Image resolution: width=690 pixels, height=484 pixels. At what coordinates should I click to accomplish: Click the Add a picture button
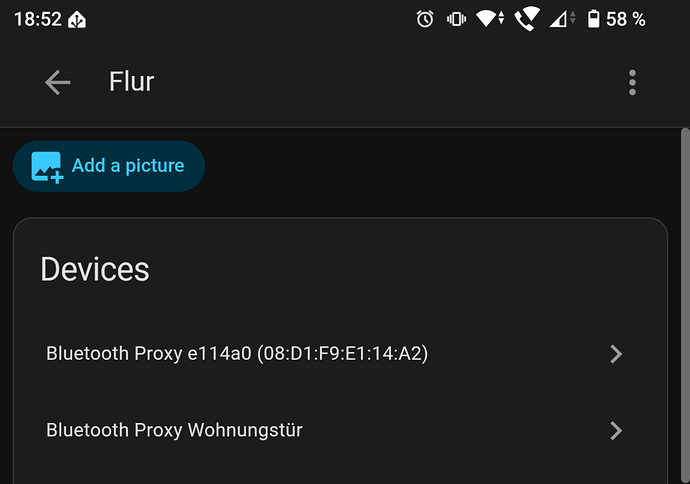click(109, 166)
